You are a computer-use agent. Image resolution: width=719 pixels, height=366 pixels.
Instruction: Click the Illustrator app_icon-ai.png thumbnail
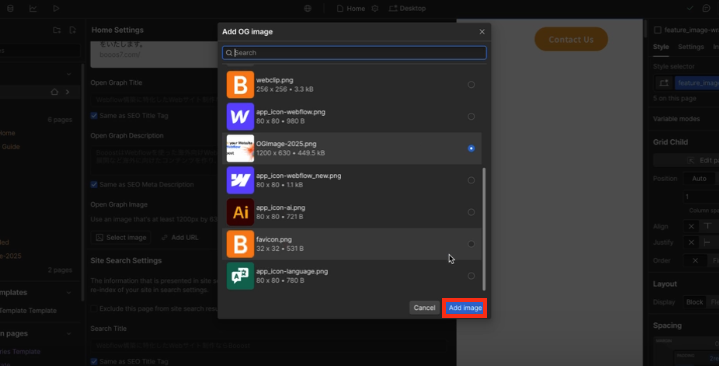point(240,212)
